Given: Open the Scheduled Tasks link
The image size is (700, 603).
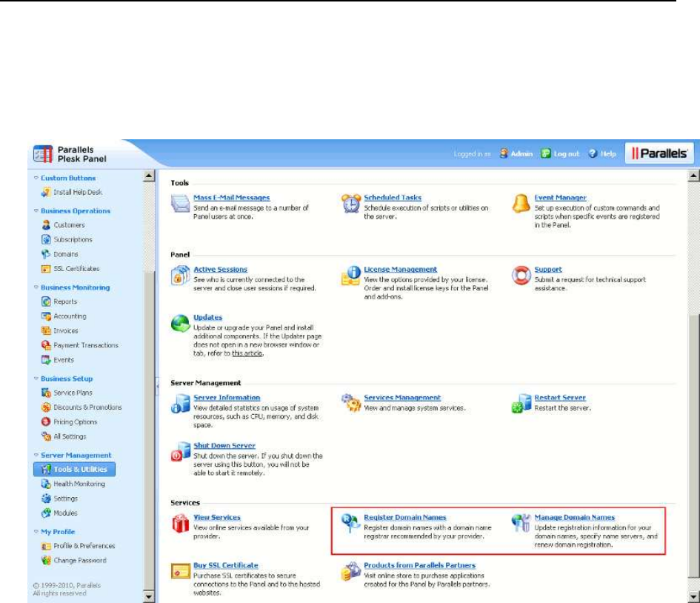Looking at the screenshot, I should 393,198.
